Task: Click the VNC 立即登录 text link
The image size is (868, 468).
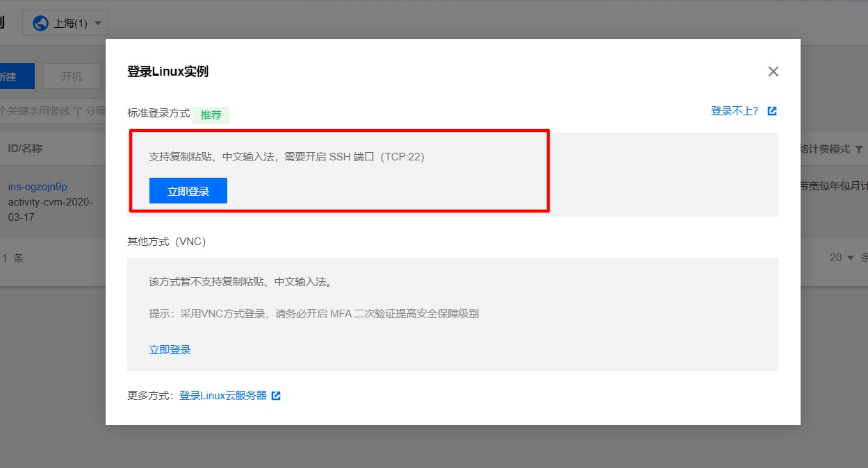Action: 170,349
